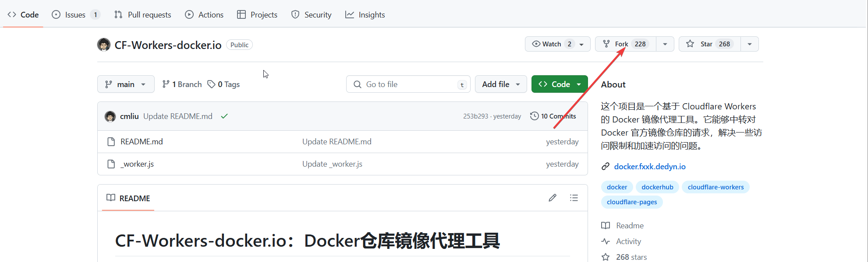Switch to the Issues tab
The height and width of the screenshot is (262, 868).
pos(75,14)
